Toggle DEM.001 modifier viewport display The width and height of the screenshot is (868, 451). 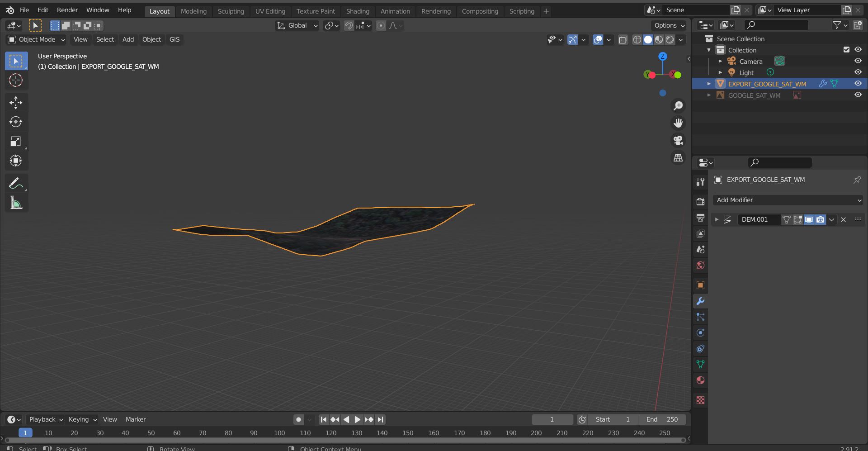click(x=809, y=220)
